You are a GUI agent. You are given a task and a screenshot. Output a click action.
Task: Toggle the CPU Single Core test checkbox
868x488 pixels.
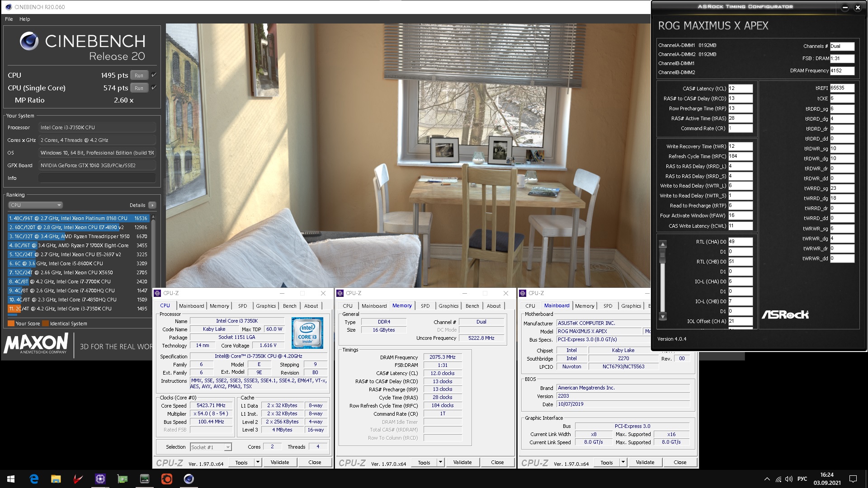pyautogui.click(x=154, y=88)
